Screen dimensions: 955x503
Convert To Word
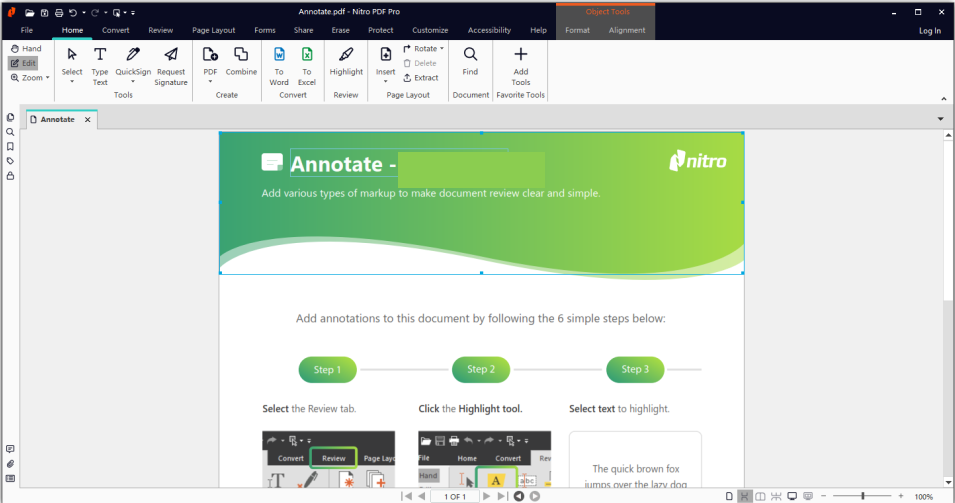click(279, 66)
